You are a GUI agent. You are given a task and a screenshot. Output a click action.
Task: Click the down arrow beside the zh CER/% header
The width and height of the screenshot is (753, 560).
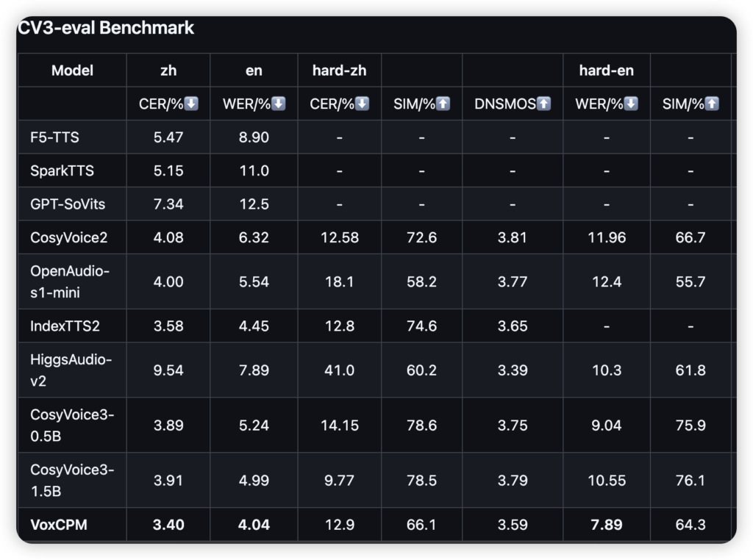(x=191, y=103)
